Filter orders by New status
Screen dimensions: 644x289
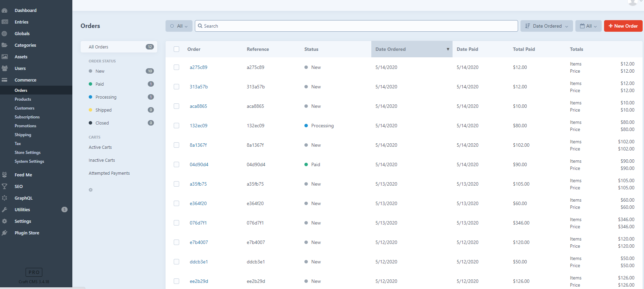(119, 71)
